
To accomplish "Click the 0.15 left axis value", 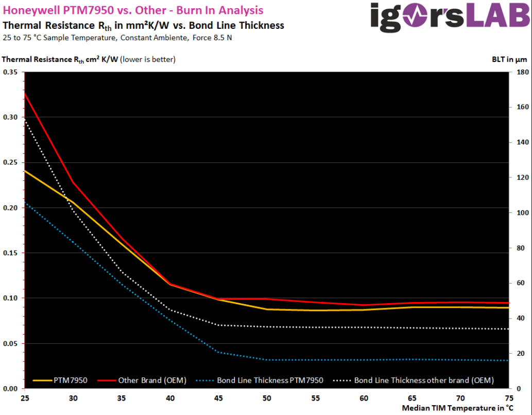I will pos(10,253).
